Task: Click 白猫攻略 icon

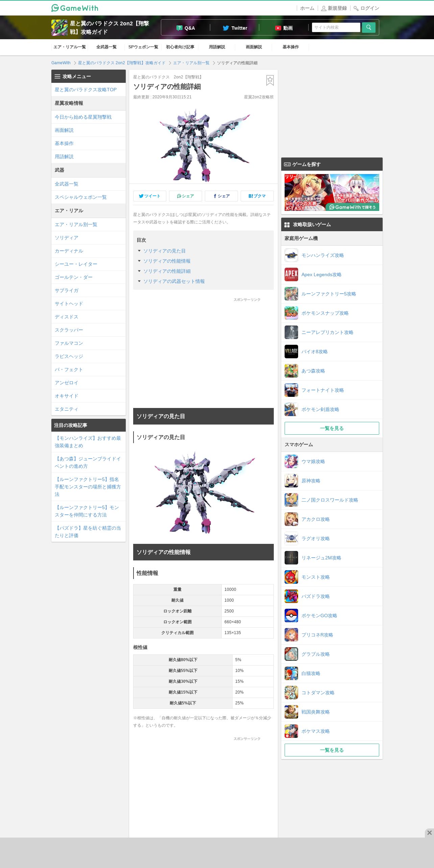Action: tap(291, 673)
